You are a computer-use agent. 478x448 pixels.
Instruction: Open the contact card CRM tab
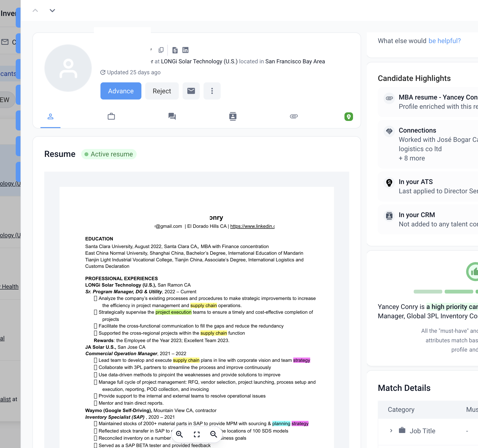233,116
